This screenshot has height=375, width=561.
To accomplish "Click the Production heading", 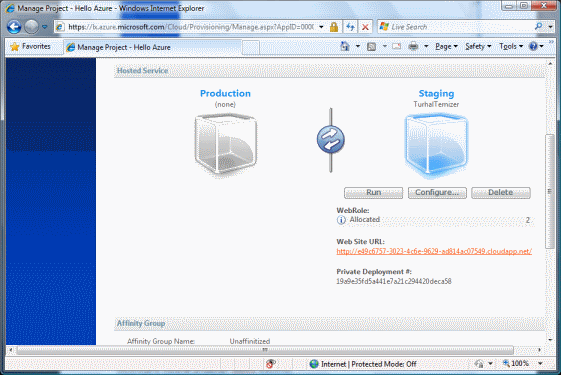I will tap(225, 93).
